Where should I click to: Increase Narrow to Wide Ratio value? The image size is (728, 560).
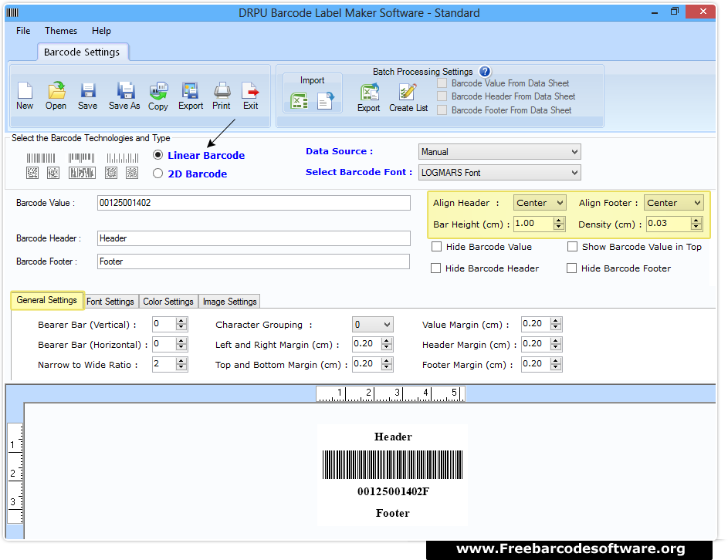pyautogui.click(x=181, y=360)
